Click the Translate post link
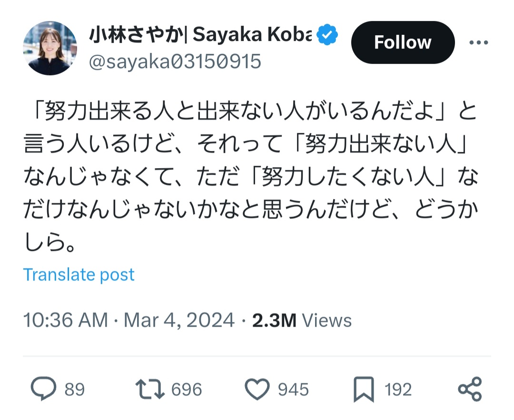This screenshot has height=420, width=514. coord(79,275)
